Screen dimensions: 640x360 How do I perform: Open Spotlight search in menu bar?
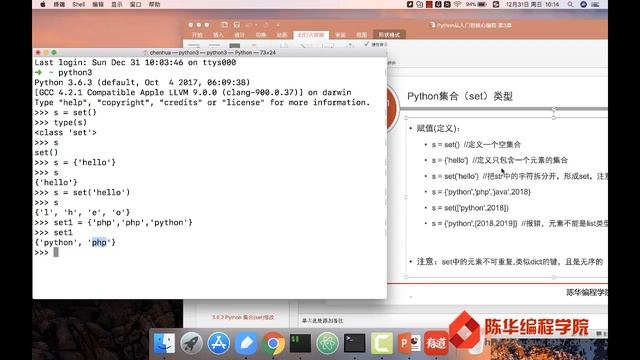click(x=570, y=4)
